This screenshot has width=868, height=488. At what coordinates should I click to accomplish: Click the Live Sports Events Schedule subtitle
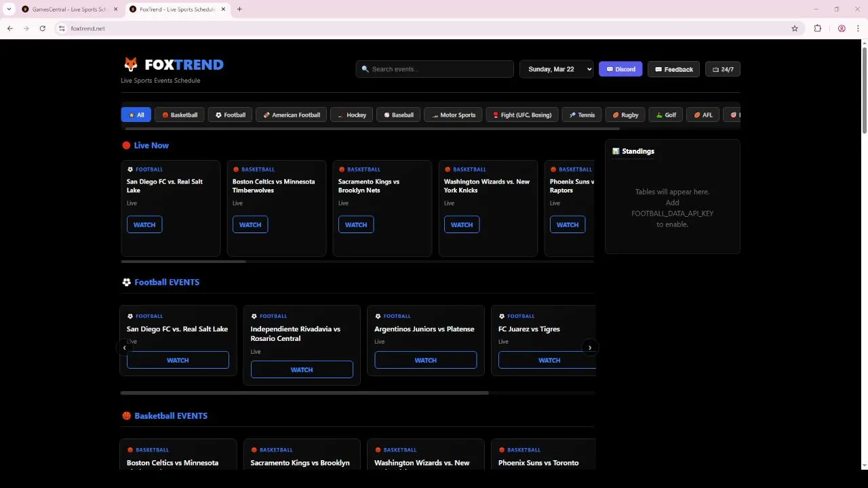click(161, 81)
